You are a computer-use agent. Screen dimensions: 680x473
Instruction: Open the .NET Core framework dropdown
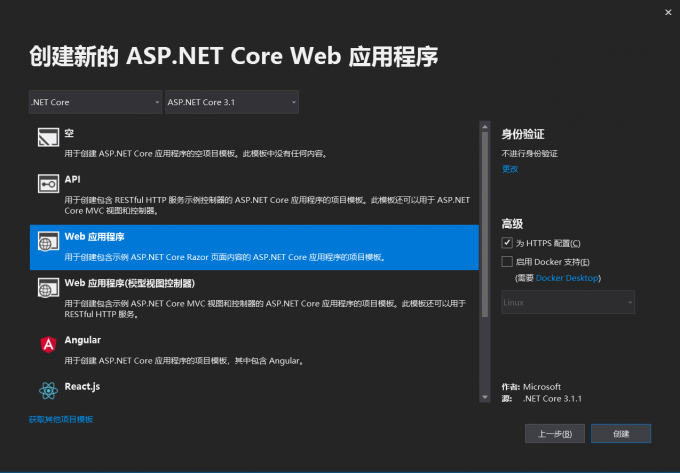pyautogui.click(x=95, y=102)
